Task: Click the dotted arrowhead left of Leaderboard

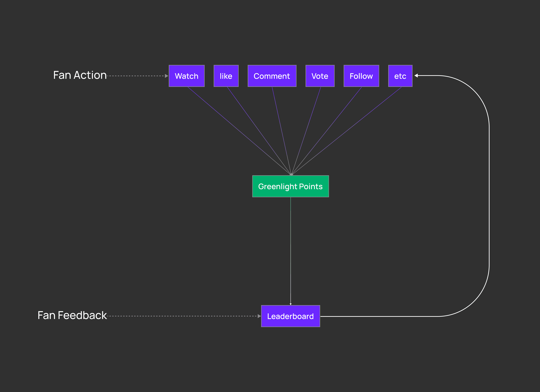Action: point(259,316)
